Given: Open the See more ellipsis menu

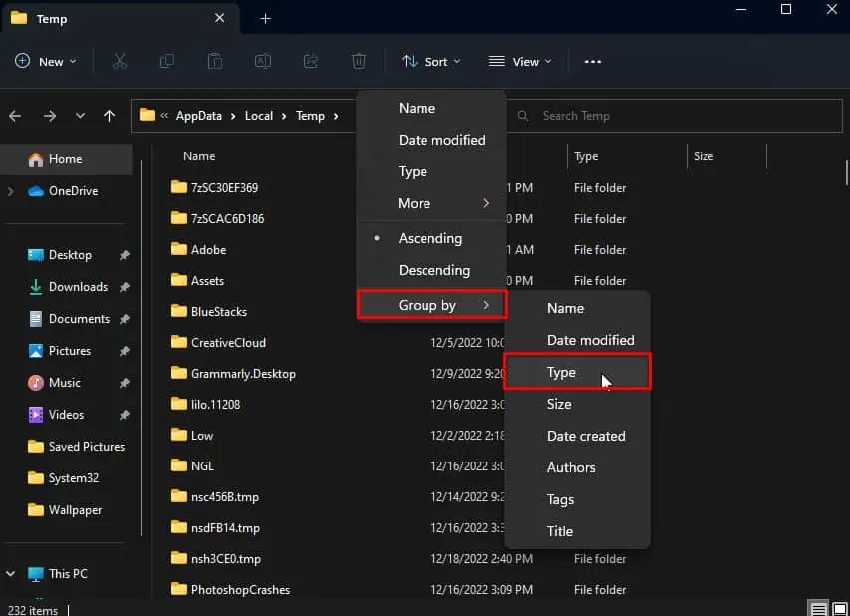Looking at the screenshot, I should point(593,61).
